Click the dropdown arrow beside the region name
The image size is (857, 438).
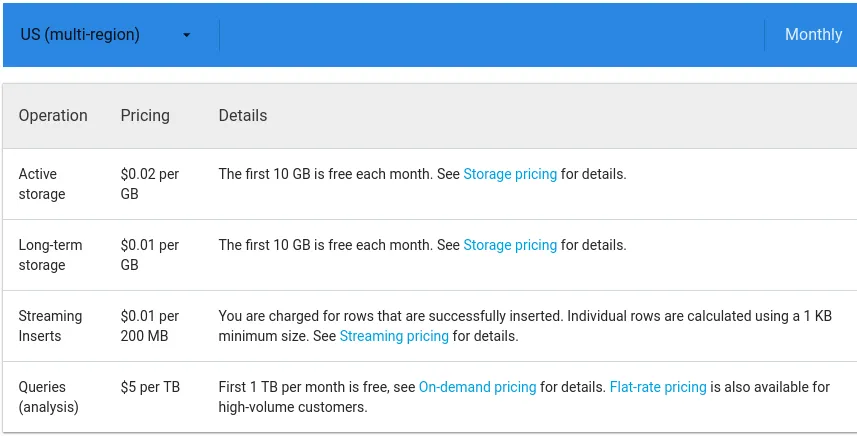coord(187,36)
